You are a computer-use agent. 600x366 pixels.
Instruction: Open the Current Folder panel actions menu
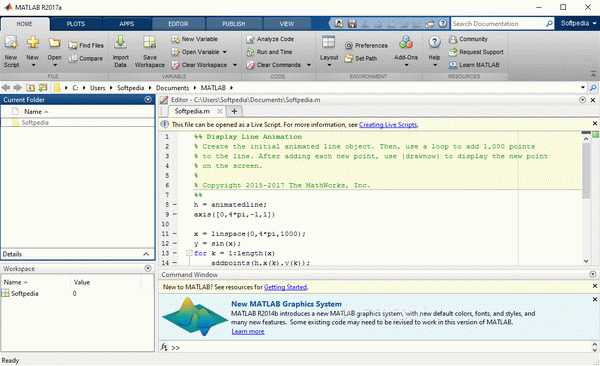point(148,100)
